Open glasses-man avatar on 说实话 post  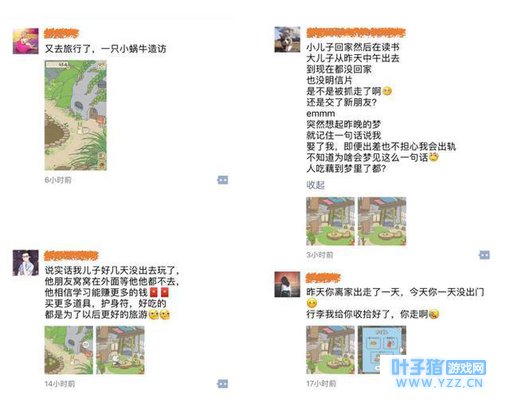(26, 263)
